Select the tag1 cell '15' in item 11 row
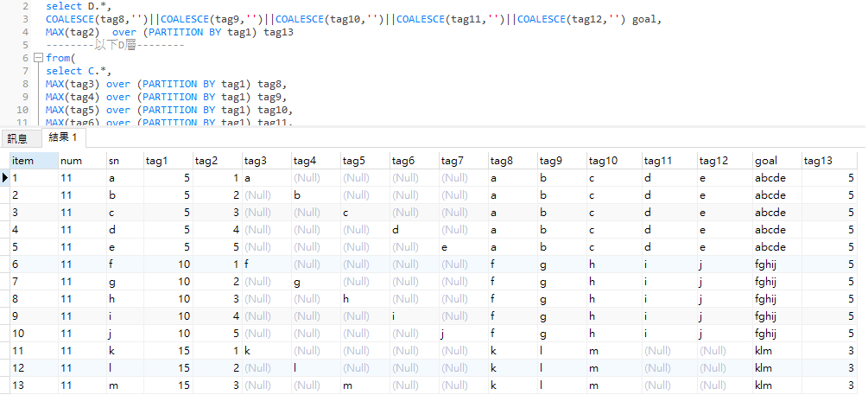Viewport: 868px width, 395px height. [168, 351]
